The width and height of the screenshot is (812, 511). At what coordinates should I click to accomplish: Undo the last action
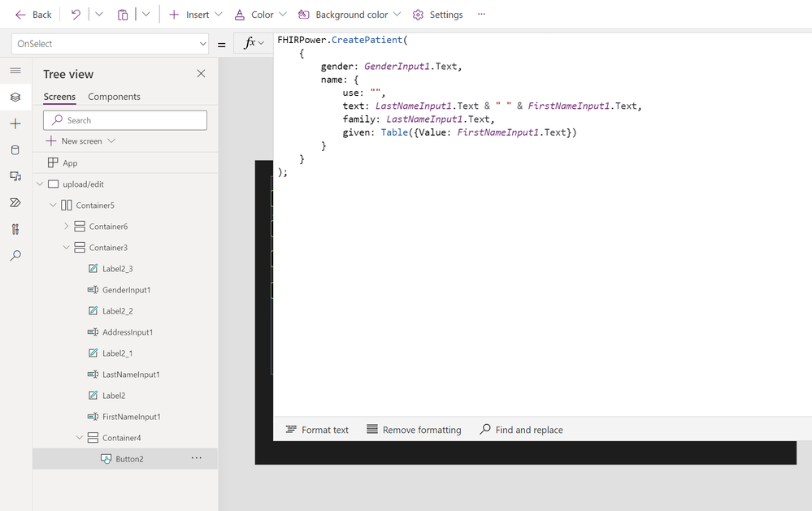pyautogui.click(x=76, y=15)
